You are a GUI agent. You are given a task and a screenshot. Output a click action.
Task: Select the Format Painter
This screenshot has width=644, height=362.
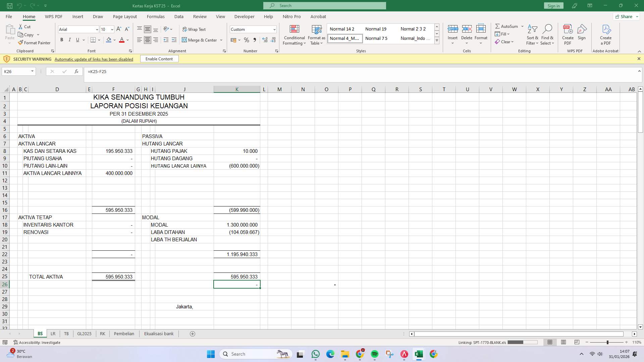click(x=34, y=43)
